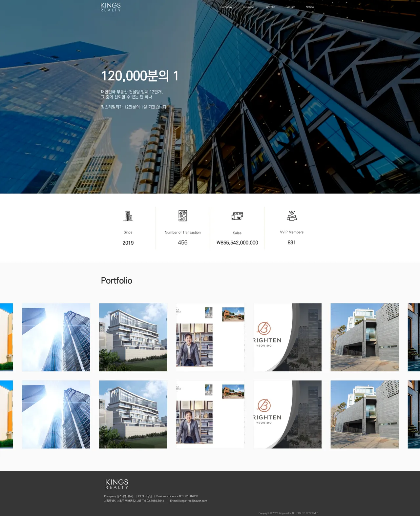Click the 'Tel 02.6956.8941' footer text

point(153,501)
